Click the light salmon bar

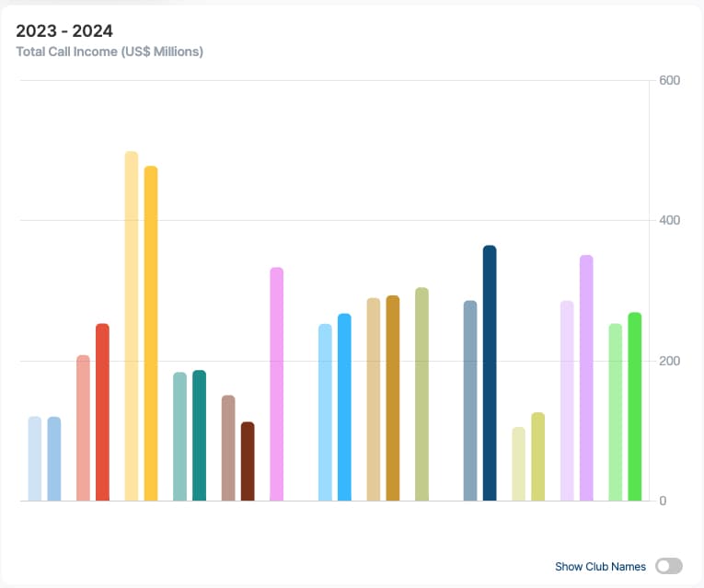point(83,428)
